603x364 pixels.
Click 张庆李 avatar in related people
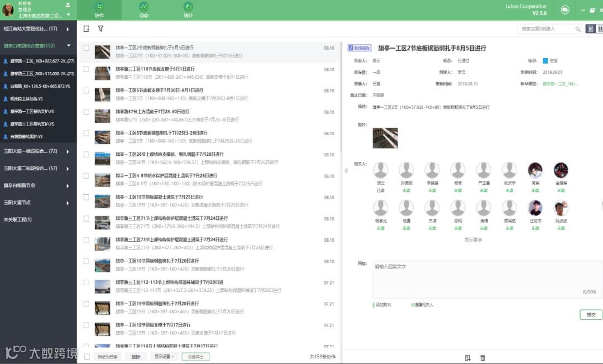click(x=510, y=170)
